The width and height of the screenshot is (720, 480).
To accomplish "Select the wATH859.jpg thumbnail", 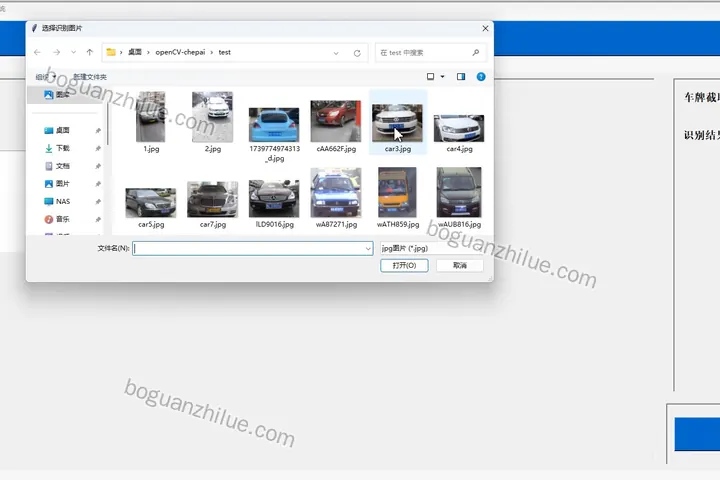I will pos(397,192).
